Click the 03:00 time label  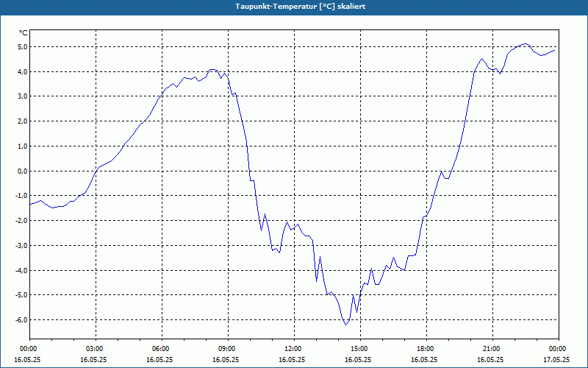click(96, 349)
